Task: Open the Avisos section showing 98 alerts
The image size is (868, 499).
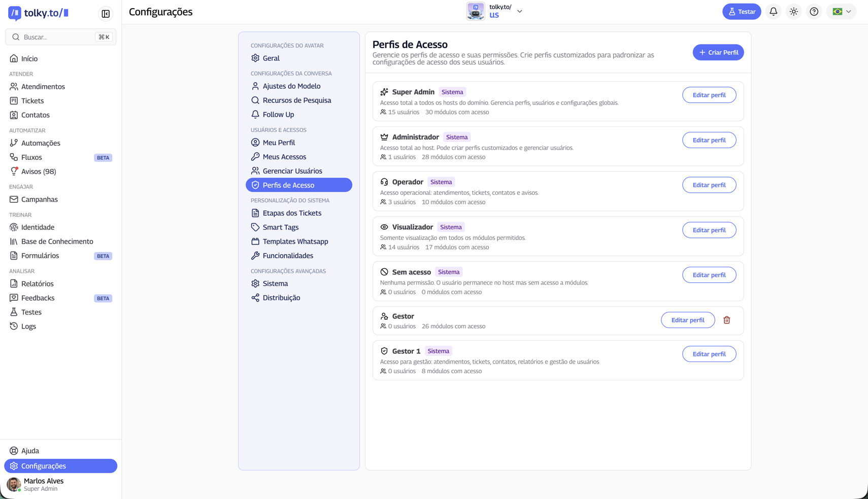Action: tap(38, 171)
